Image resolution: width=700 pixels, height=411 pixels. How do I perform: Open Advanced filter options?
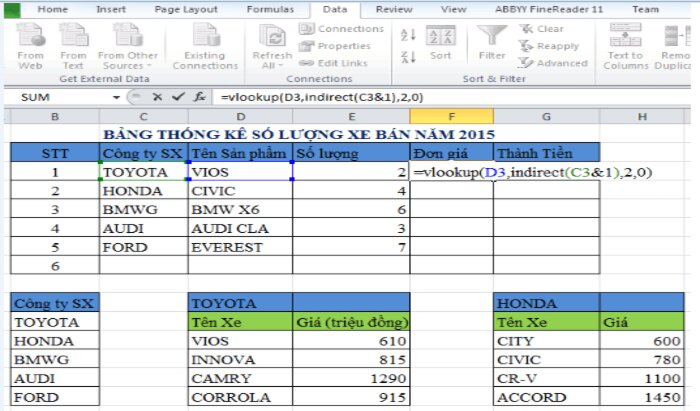[x=553, y=63]
